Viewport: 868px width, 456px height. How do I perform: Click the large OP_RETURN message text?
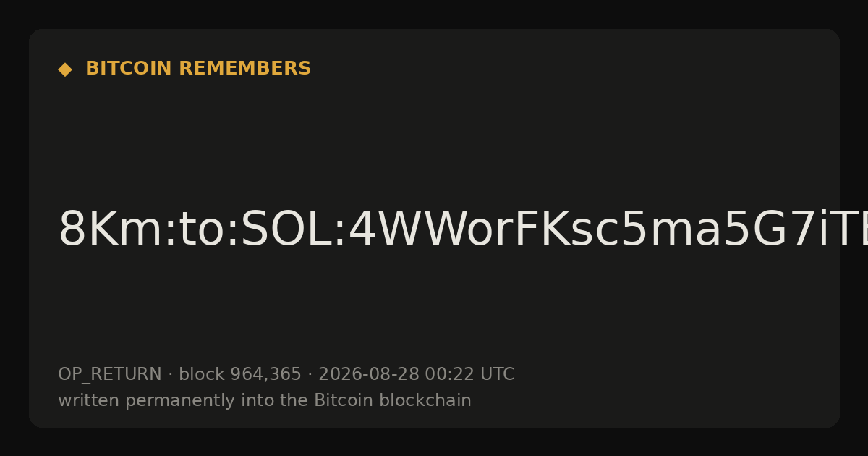tap(463, 229)
